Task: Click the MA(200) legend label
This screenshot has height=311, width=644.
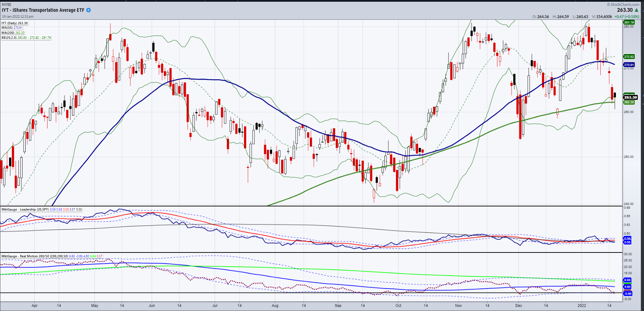Action: [13, 33]
